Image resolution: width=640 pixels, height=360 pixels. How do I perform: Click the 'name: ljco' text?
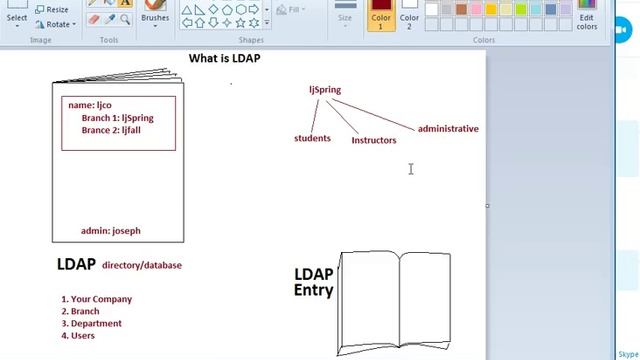90,105
